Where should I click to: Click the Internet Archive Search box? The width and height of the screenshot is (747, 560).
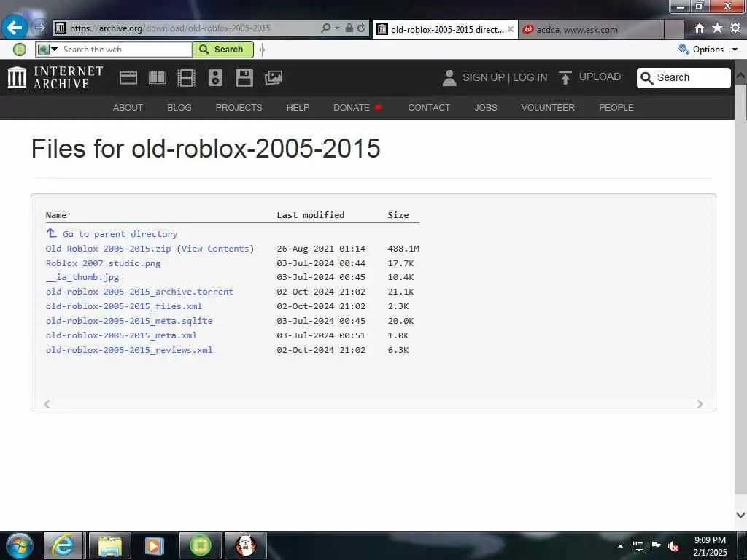pos(684,77)
